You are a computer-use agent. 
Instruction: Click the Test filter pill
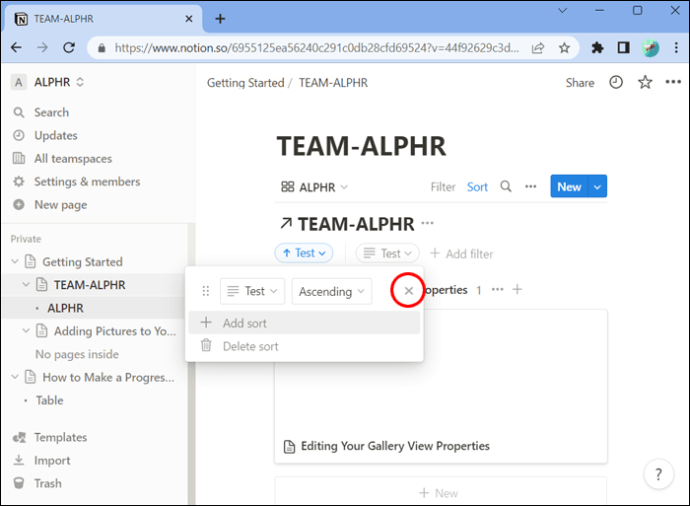pos(387,253)
